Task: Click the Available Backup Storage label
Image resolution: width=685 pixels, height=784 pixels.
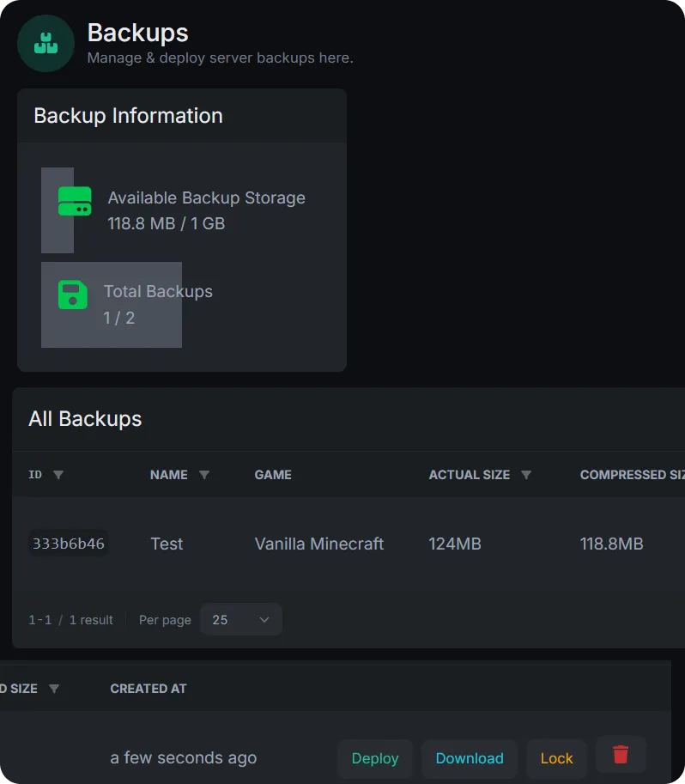Action: point(207,198)
